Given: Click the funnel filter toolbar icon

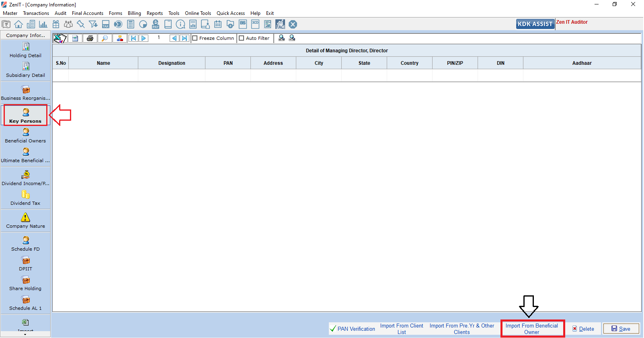Looking at the screenshot, I should [x=93, y=24].
